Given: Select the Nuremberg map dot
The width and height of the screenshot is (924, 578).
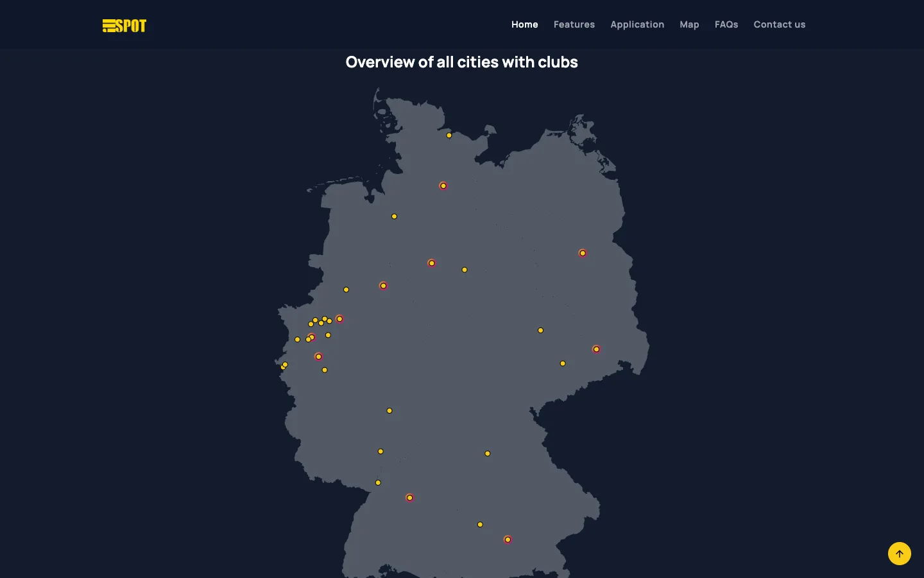Looking at the screenshot, I should (488, 453).
